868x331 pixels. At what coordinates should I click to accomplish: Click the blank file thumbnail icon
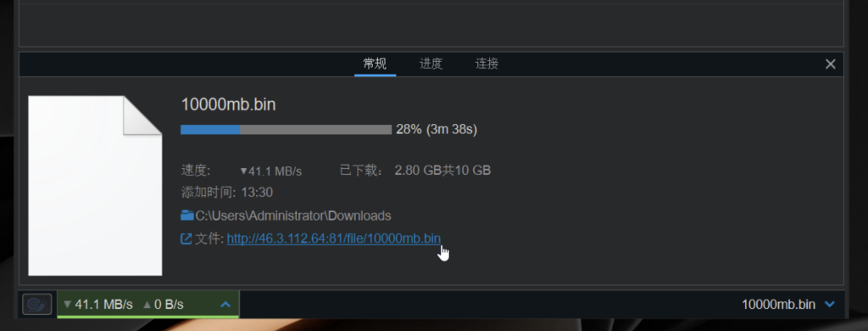point(95,186)
